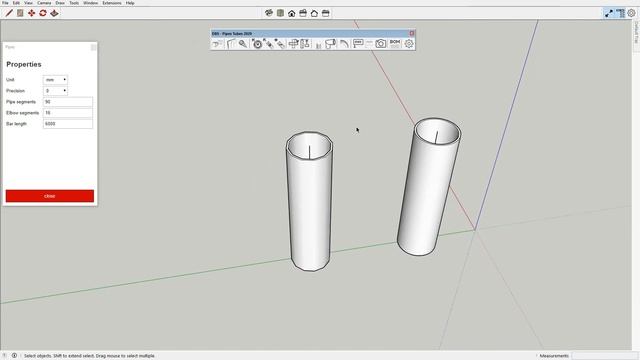Click the second diagonal edit tool in Pipes toolbar
Image resolution: width=640 pixels, height=360 pixels.
point(280,43)
